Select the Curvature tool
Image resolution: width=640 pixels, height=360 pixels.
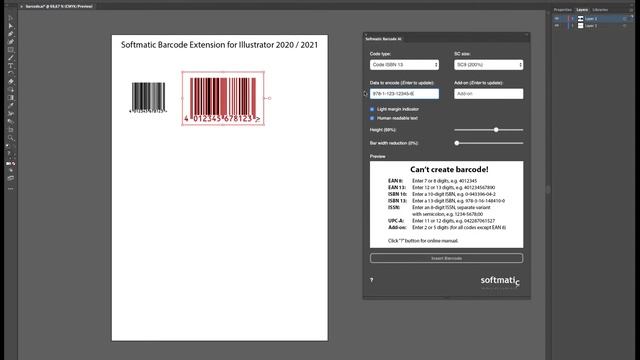pyautogui.click(x=11, y=42)
